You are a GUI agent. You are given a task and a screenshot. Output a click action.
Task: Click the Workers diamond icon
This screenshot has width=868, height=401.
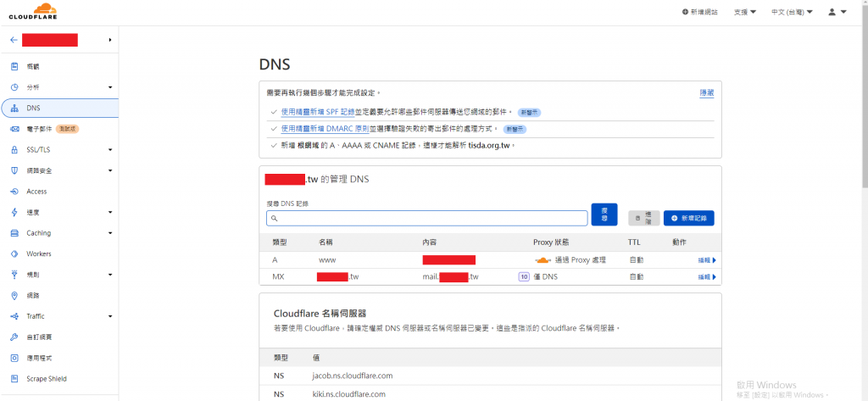15,253
